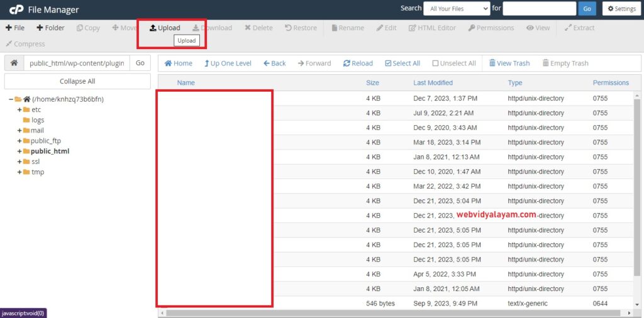
Task: Expand the public_ftp tree node
Action: 19,141
